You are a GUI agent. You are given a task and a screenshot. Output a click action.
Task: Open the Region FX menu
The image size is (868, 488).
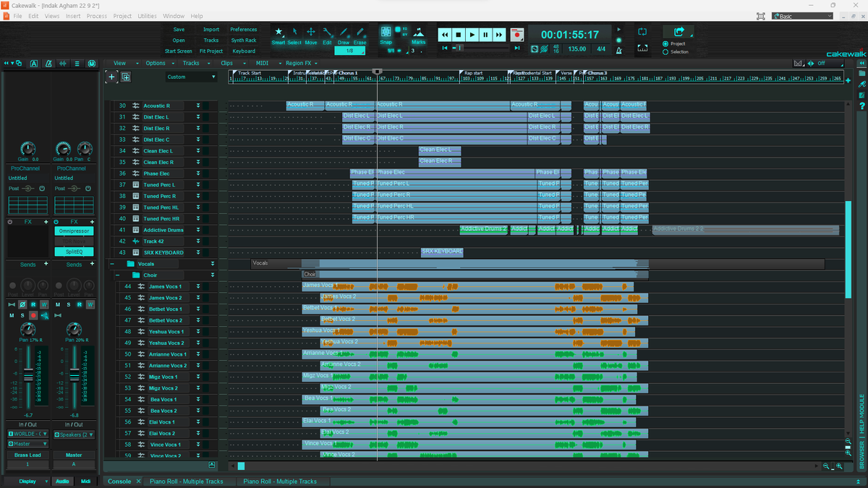299,63
